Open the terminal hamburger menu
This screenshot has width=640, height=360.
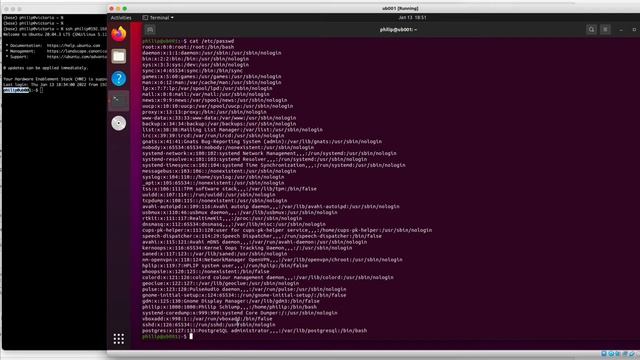[605, 29]
